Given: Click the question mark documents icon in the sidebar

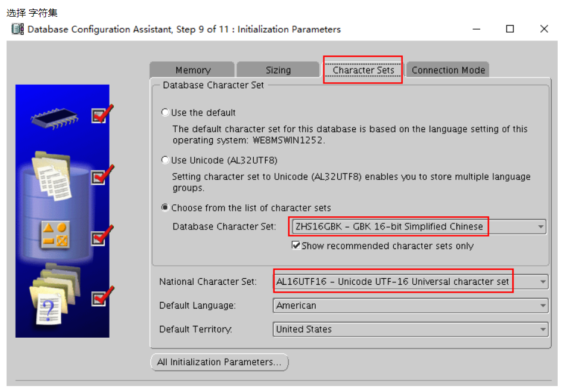Looking at the screenshot, I should click(54, 295).
